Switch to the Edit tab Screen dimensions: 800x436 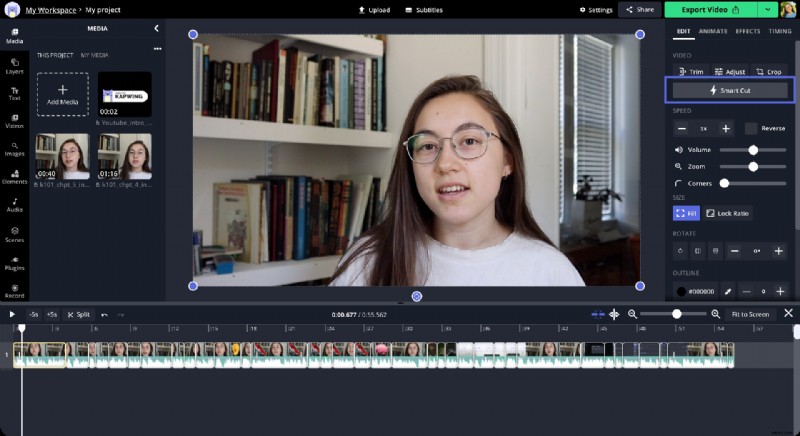pyautogui.click(x=683, y=32)
